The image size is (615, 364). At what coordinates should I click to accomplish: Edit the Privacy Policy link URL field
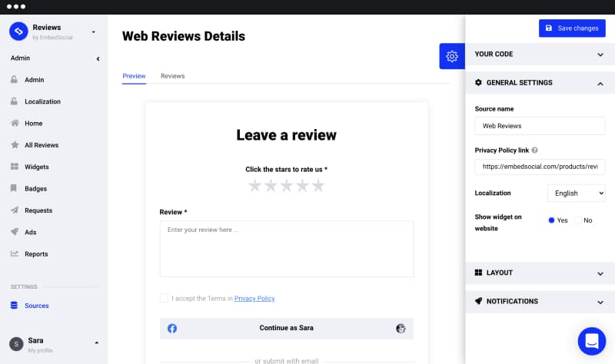[x=540, y=167]
